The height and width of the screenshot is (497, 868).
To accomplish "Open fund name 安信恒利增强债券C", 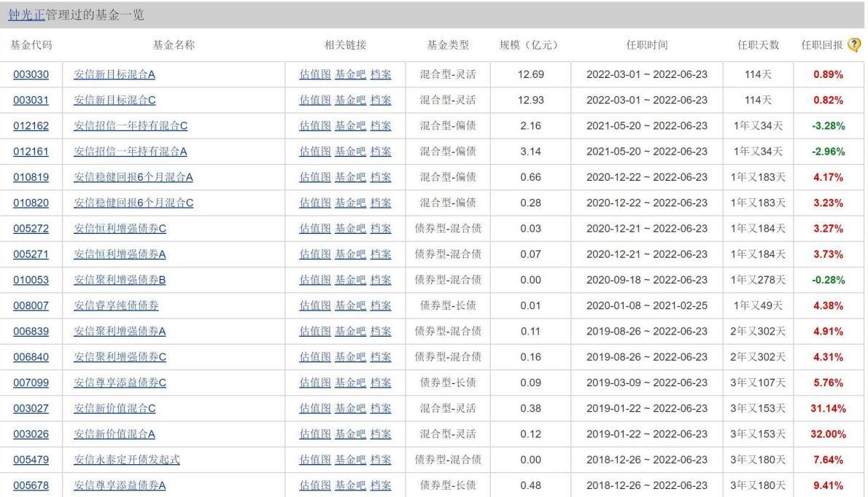I will point(120,228).
